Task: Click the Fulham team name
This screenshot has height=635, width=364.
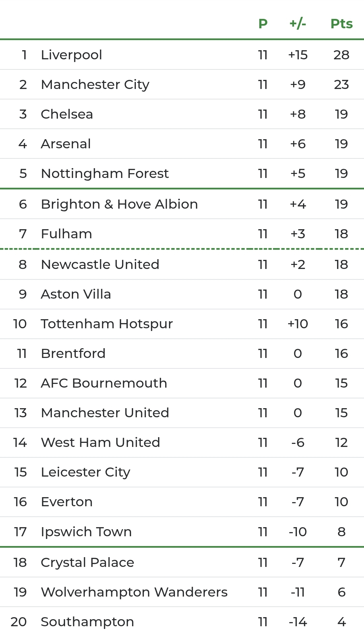Action: tap(66, 234)
